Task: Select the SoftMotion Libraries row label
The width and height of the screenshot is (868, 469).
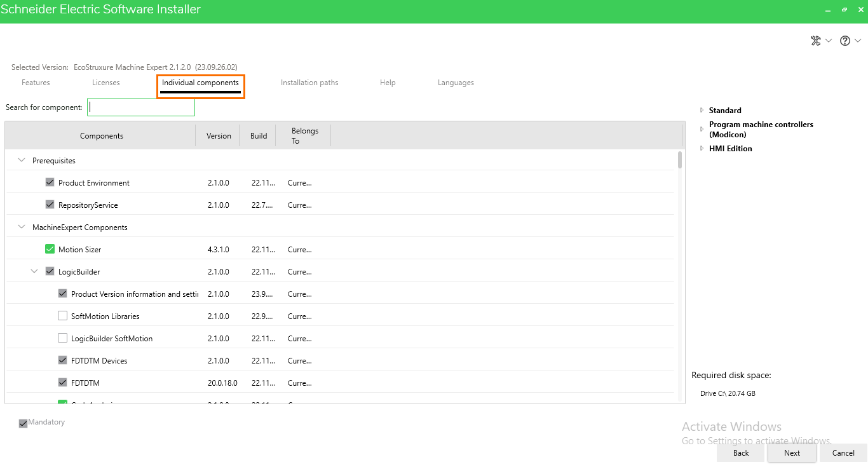Action: pyautogui.click(x=105, y=316)
